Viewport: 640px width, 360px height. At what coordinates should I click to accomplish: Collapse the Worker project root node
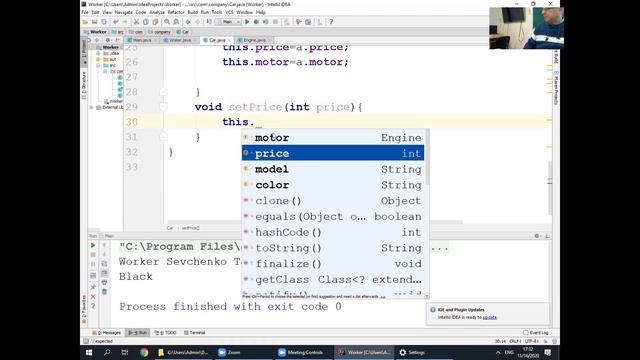click(x=92, y=47)
